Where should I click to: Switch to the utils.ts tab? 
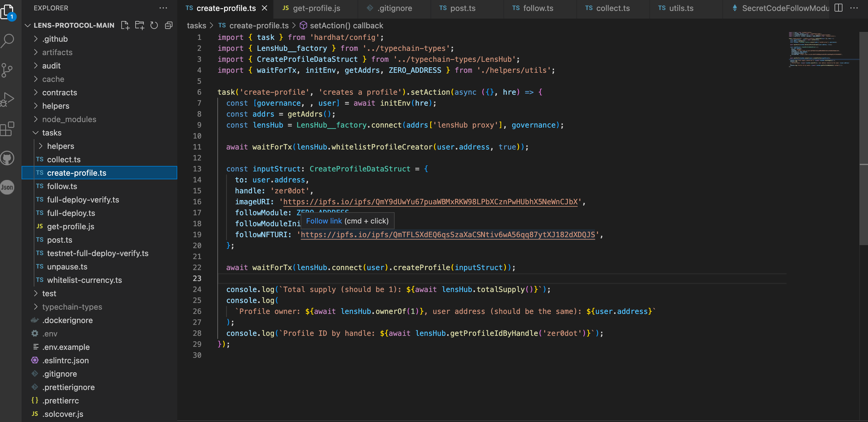click(x=681, y=8)
